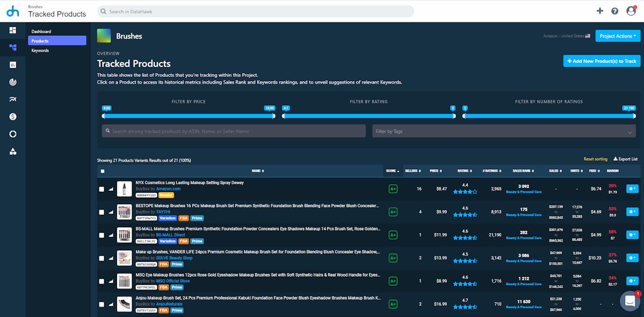
Task: Open Keywords in the side menu
Action: (40, 51)
